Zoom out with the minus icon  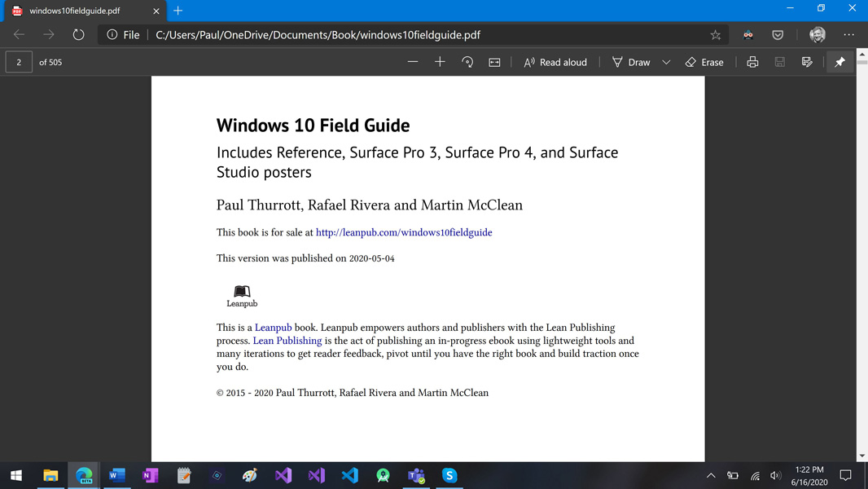tap(412, 62)
